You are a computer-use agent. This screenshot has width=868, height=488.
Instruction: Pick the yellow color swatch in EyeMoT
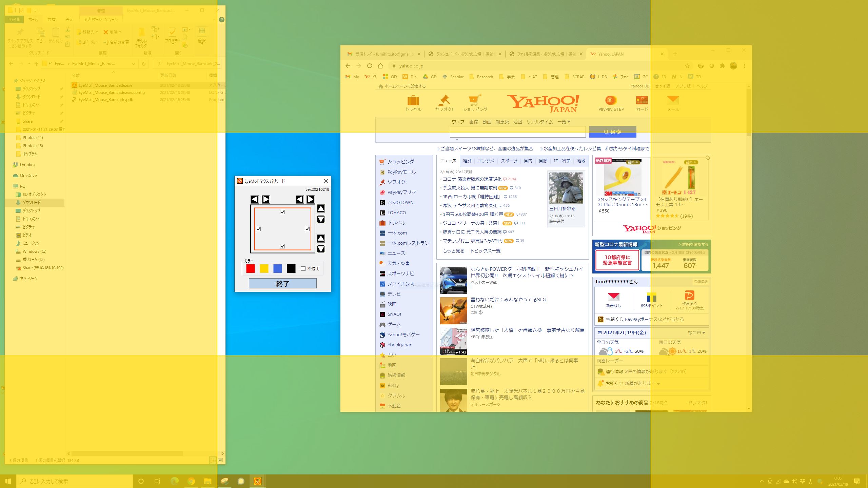[264, 268]
